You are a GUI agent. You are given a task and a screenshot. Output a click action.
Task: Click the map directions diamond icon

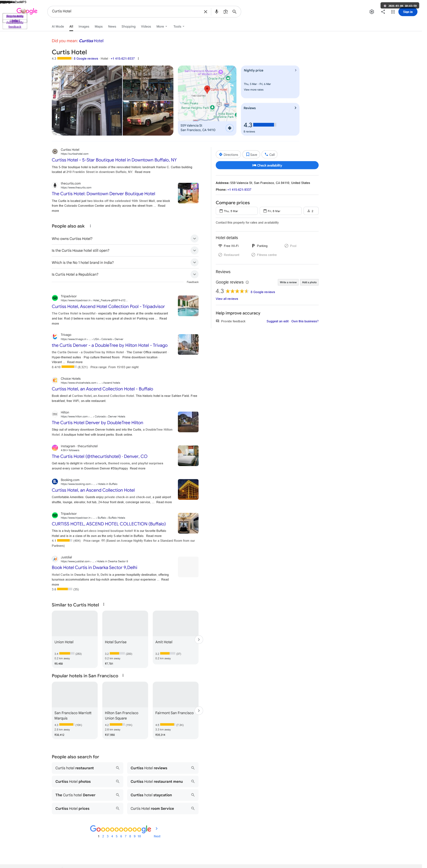[x=230, y=128]
